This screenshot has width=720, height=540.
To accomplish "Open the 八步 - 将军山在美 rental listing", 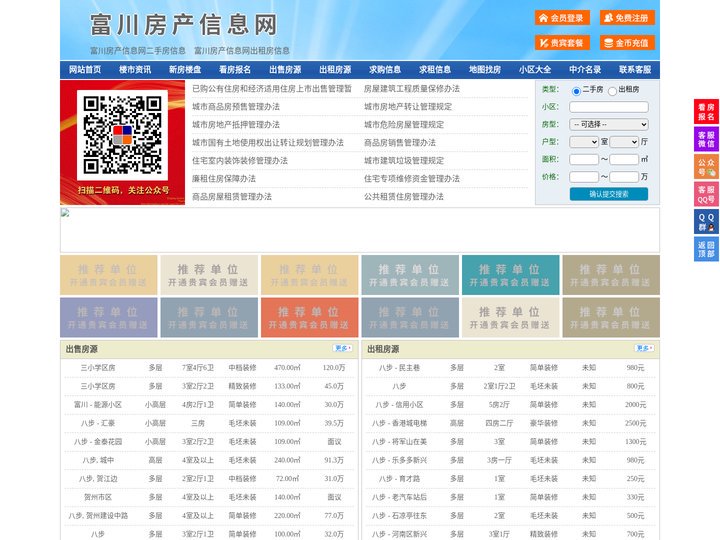I will pos(399,441).
